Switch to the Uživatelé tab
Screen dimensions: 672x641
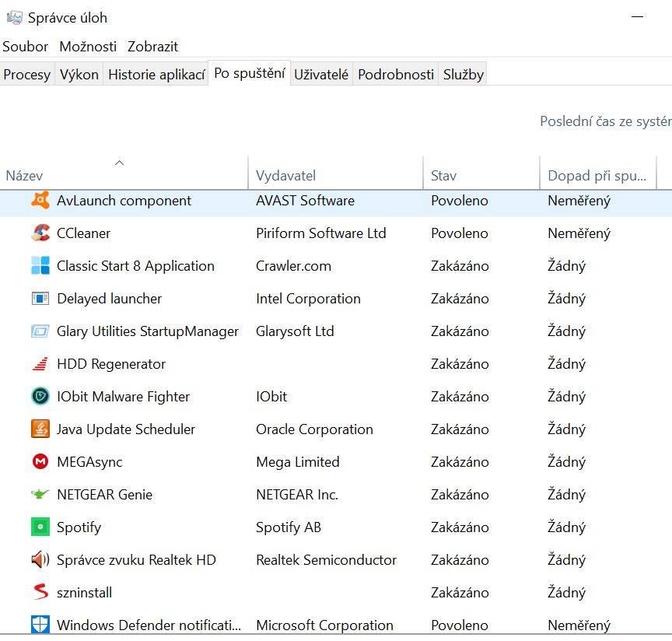pos(321,75)
